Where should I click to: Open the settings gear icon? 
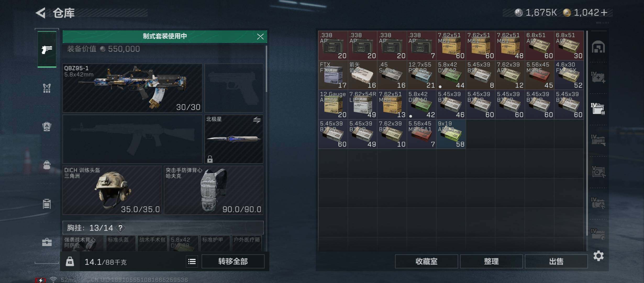coord(598,256)
